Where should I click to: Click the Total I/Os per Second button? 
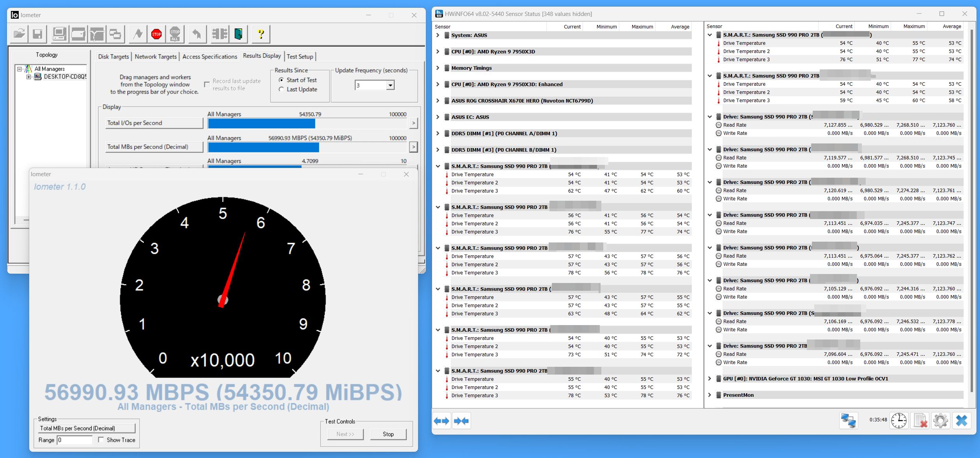coord(154,123)
